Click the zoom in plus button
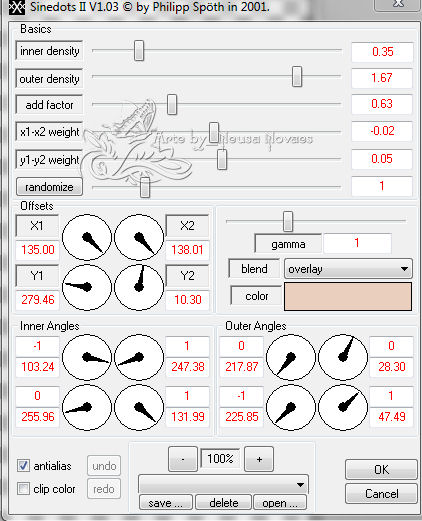This screenshot has height=521, width=422. [x=259, y=459]
